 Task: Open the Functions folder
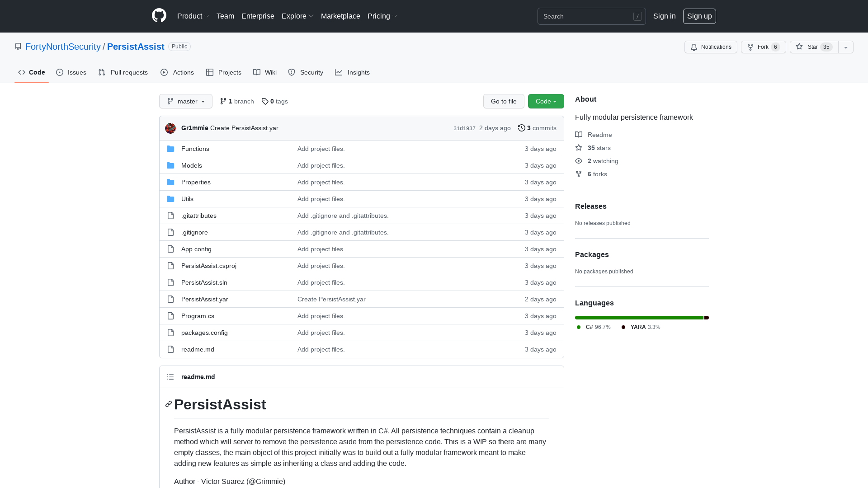point(195,149)
